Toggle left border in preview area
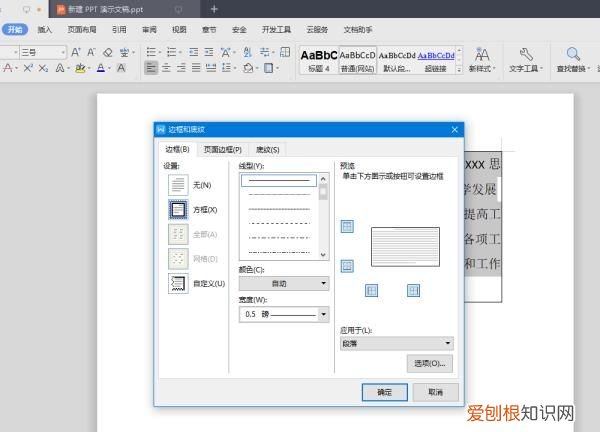Image resolution: width=600 pixels, height=432 pixels. pos(371,290)
